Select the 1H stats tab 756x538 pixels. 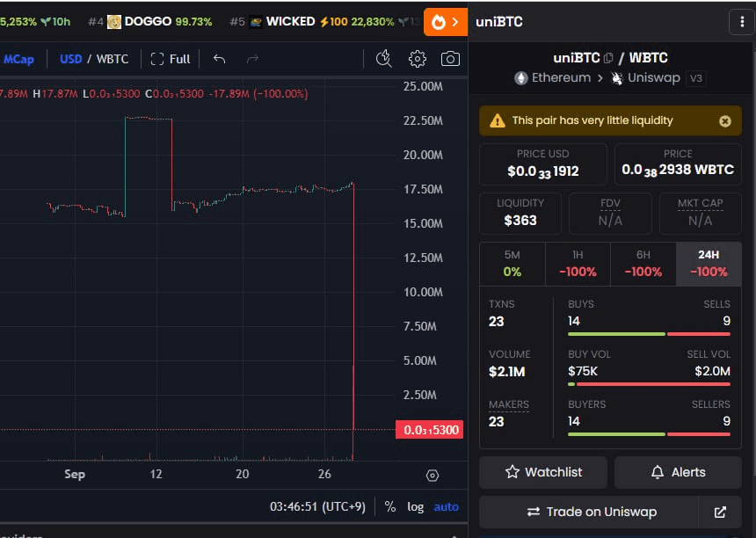click(578, 264)
